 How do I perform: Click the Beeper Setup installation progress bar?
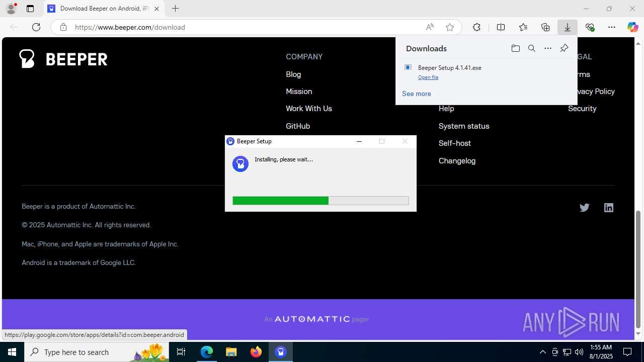coord(320,201)
